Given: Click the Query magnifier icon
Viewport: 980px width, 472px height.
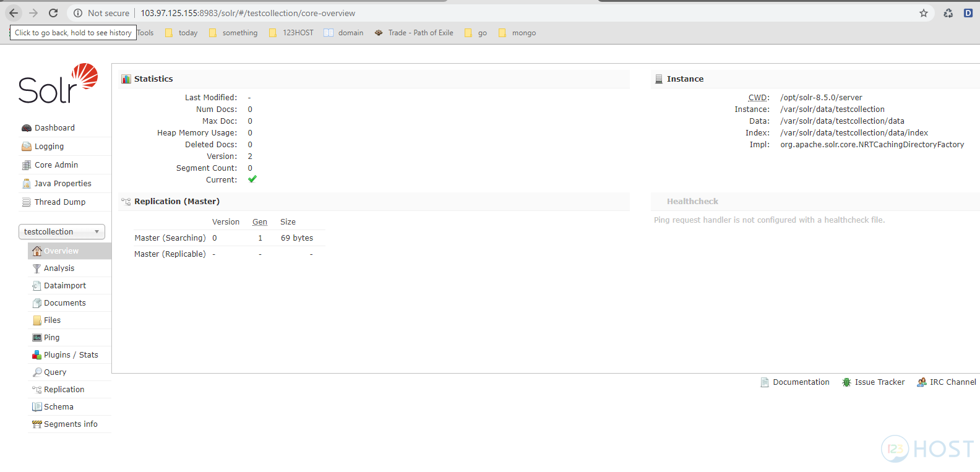Looking at the screenshot, I should click(37, 372).
